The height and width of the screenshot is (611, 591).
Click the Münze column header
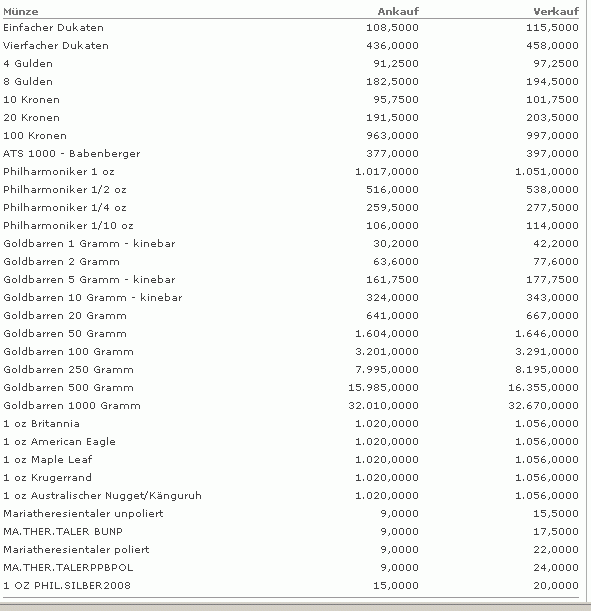[21, 12]
